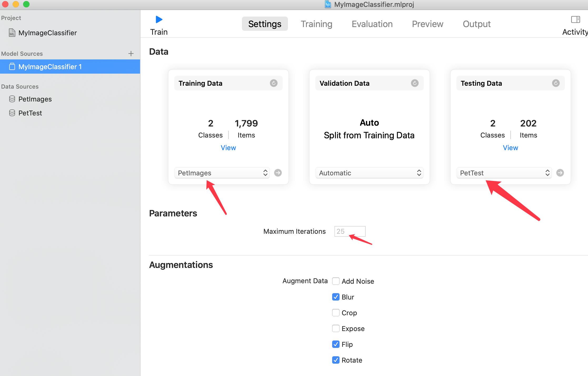Image resolution: width=588 pixels, height=376 pixels.
Task: Click Training Data refresh icon
Action: pos(273,83)
